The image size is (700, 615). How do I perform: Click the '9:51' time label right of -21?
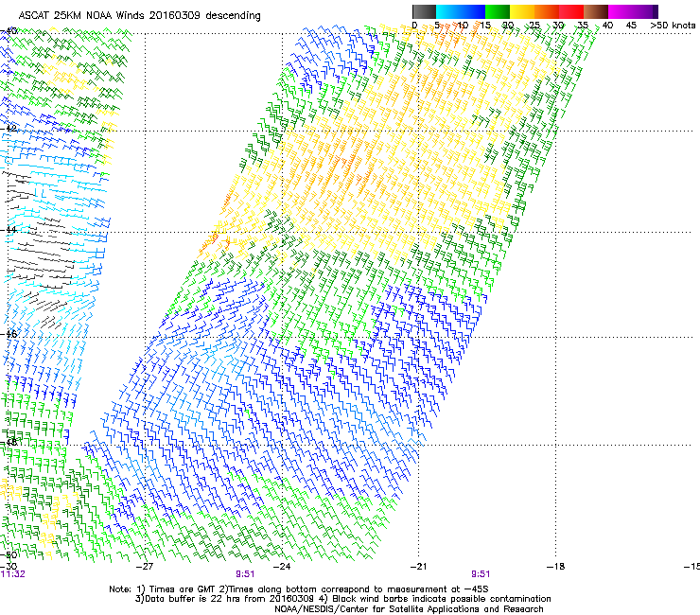pos(481,574)
